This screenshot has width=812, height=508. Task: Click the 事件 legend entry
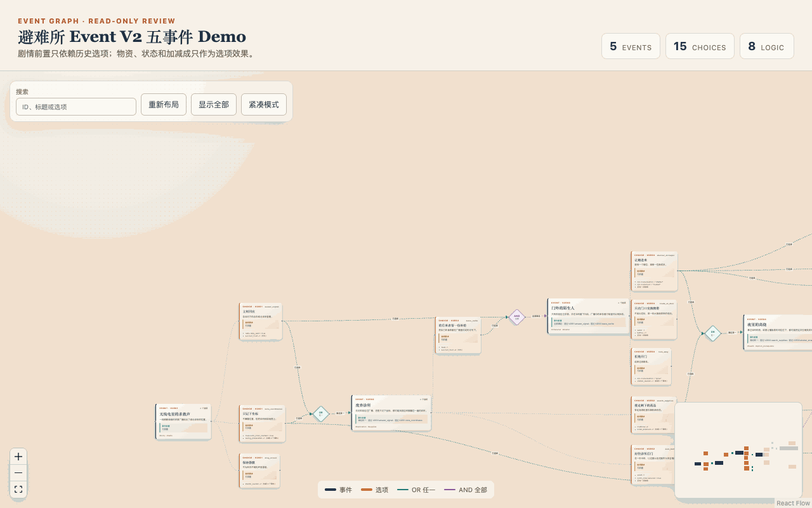(x=338, y=490)
